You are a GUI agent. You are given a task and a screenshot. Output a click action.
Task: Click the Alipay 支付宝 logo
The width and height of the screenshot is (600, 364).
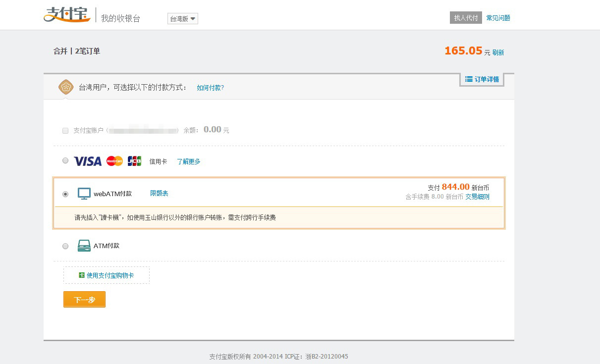(67, 15)
